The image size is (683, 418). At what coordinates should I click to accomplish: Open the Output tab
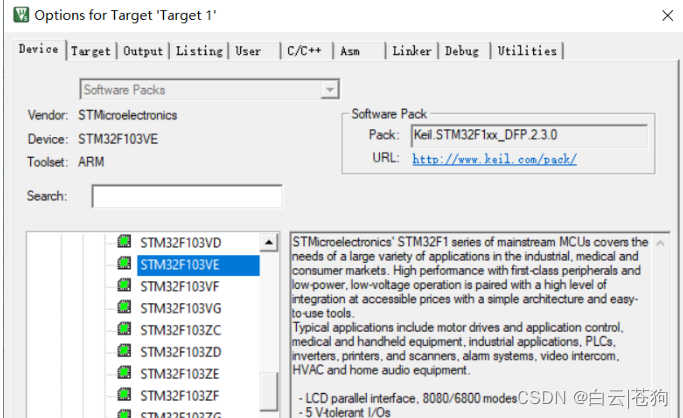(143, 51)
